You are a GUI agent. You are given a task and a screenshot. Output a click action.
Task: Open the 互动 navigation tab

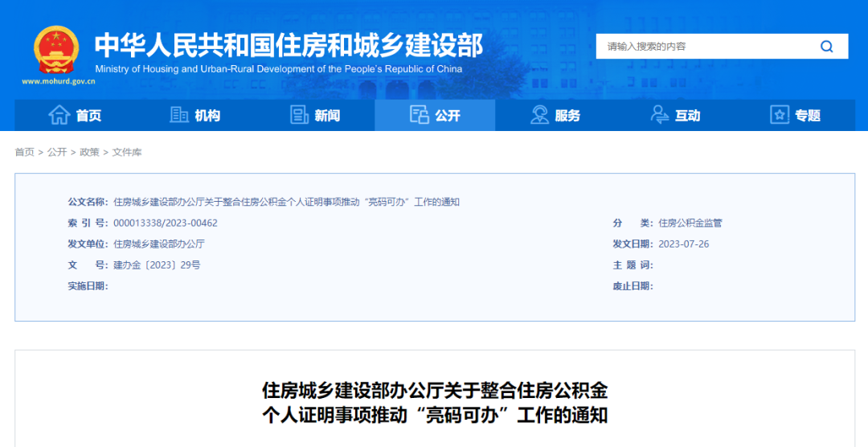coord(675,115)
